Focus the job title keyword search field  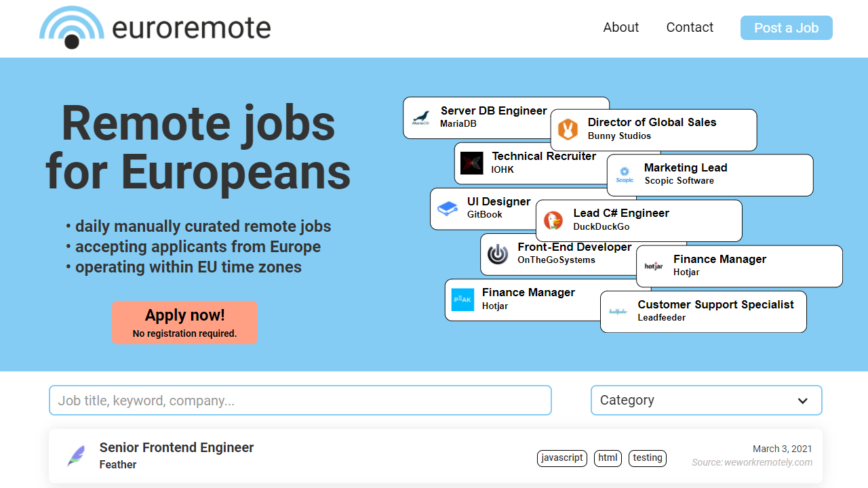point(300,400)
